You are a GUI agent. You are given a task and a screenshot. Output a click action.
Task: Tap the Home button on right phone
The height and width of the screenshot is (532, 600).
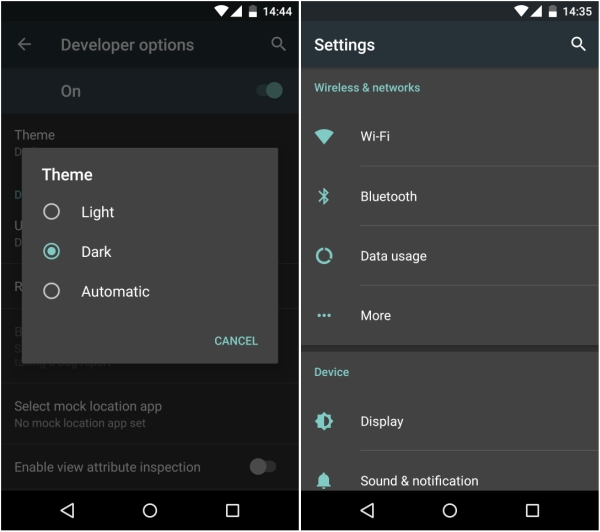(450, 511)
